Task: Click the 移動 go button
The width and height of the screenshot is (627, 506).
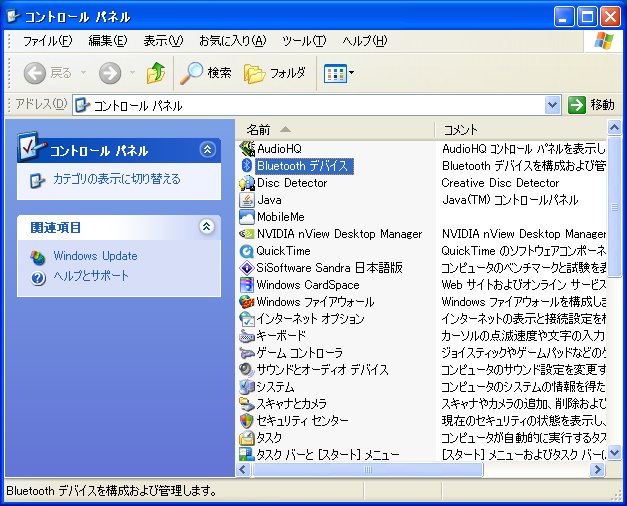Action: pos(591,105)
